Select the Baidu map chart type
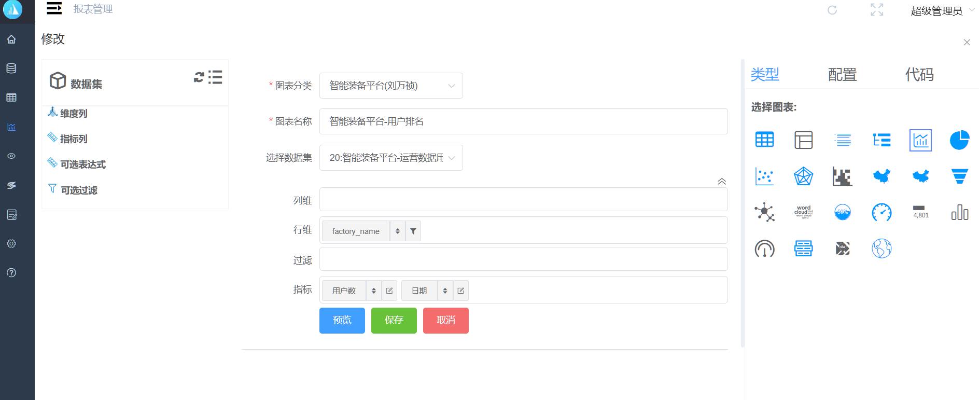This screenshot has height=400, width=980. (x=843, y=249)
